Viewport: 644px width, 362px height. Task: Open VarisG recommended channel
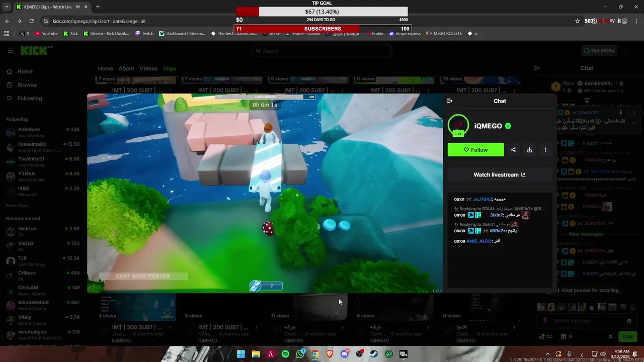pos(43,246)
